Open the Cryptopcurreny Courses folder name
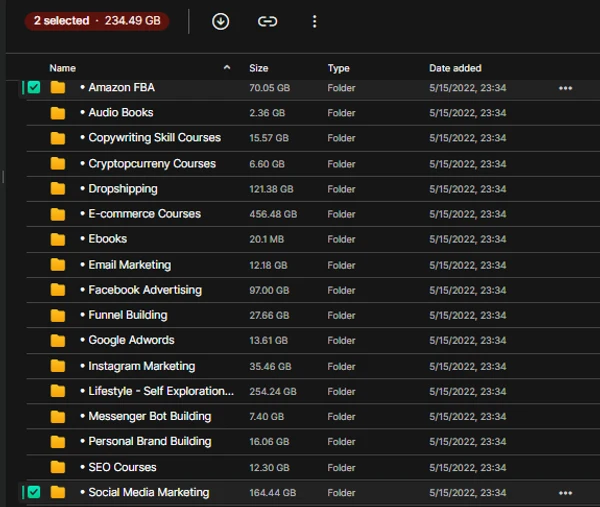The height and width of the screenshot is (507, 600). [152, 164]
